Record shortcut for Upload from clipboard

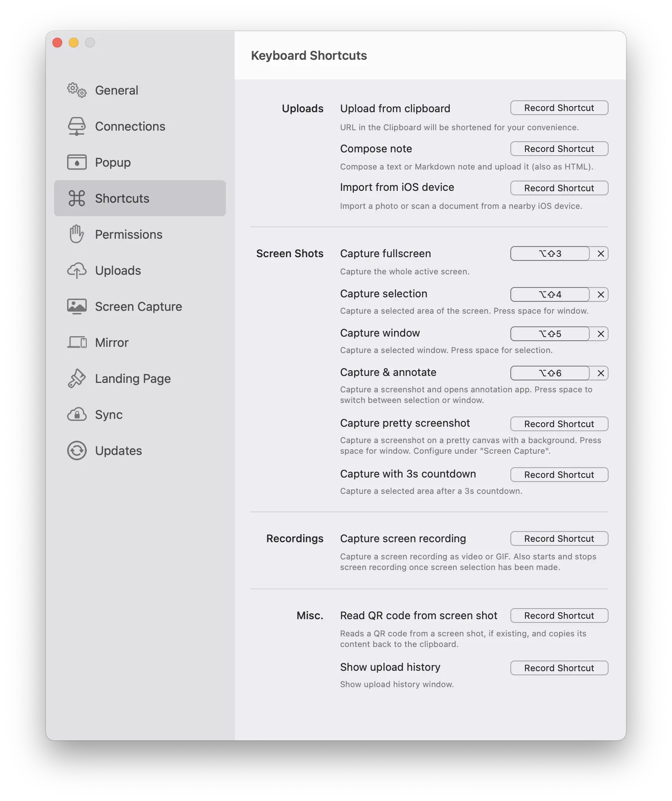[x=559, y=108]
